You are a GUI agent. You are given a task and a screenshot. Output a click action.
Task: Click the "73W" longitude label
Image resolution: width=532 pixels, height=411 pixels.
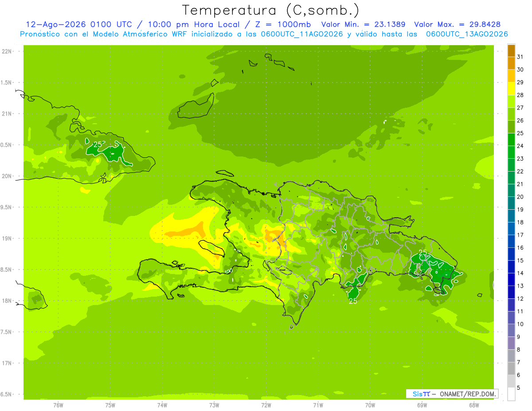point(214,405)
